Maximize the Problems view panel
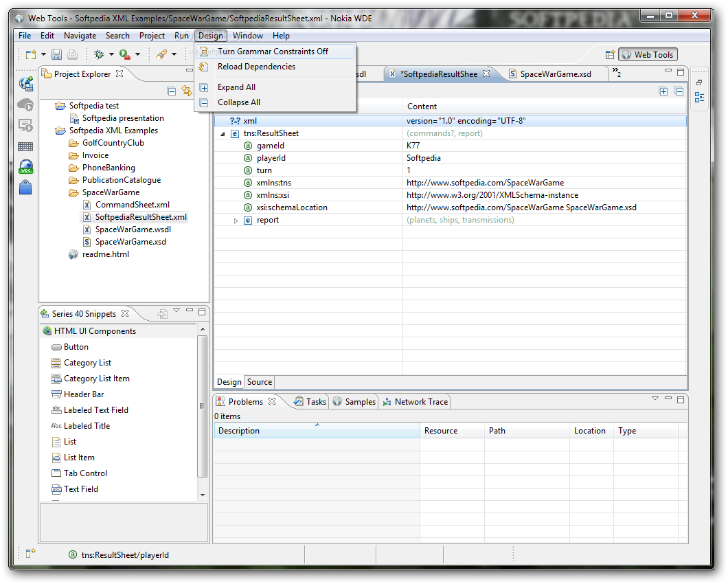Screen dimensions: 728x584 (x=681, y=400)
